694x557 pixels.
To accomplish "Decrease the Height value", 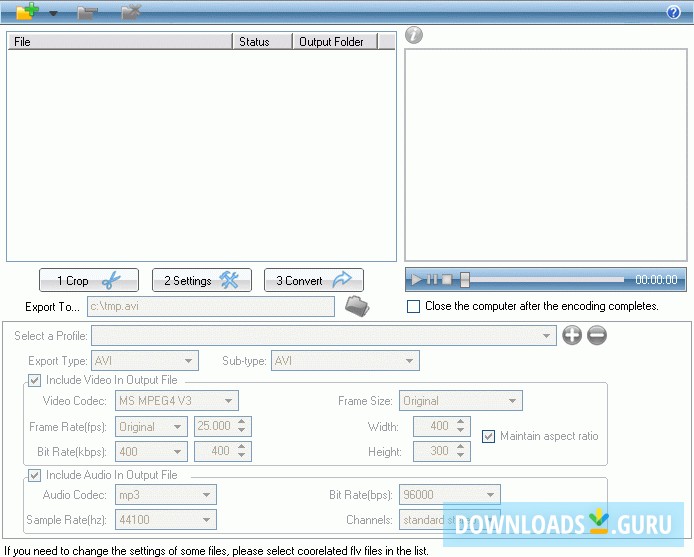I will tap(460, 455).
